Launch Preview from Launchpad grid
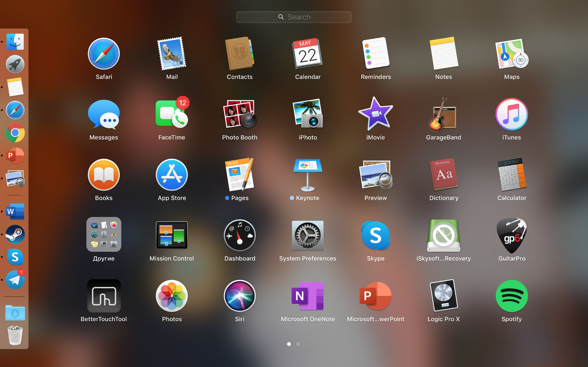 pos(376,175)
